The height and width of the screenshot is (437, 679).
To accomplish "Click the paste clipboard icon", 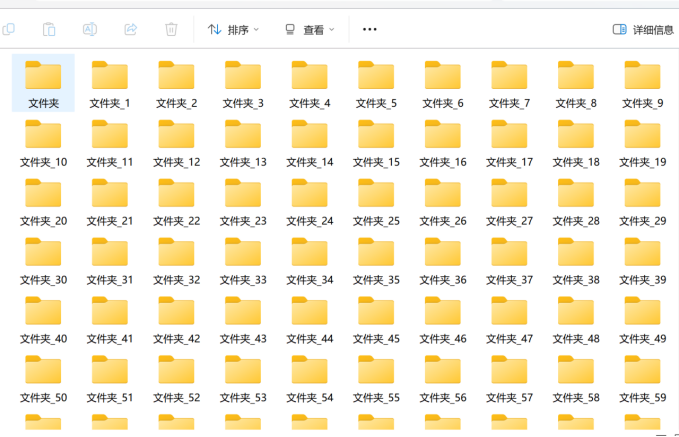I will [49, 29].
